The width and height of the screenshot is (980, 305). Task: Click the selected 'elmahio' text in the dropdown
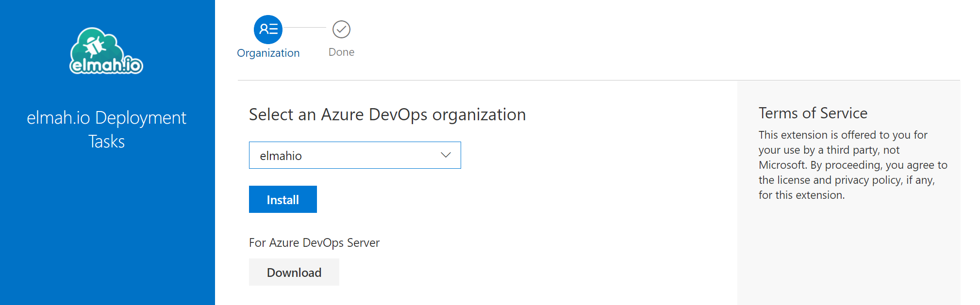coord(281,156)
